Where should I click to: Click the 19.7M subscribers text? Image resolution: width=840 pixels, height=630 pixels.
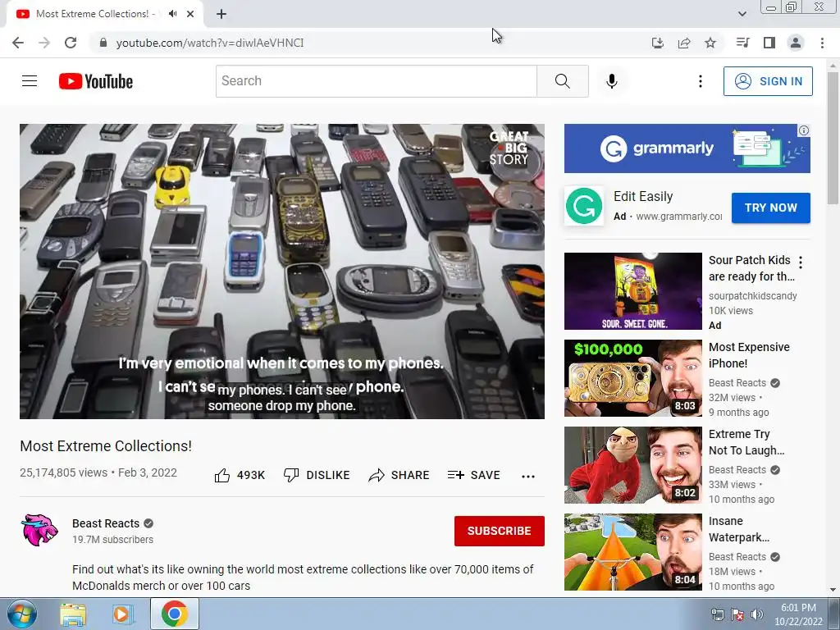[112, 540]
